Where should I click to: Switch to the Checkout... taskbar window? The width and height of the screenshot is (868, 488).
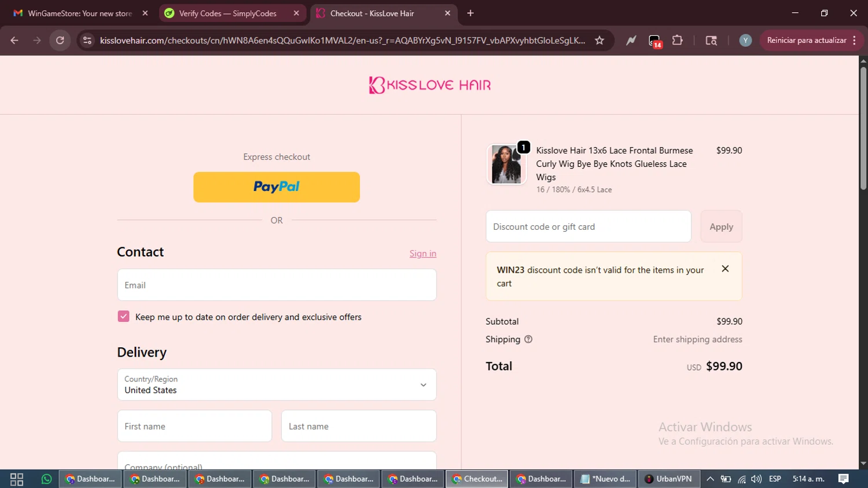click(x=477, y=479)
